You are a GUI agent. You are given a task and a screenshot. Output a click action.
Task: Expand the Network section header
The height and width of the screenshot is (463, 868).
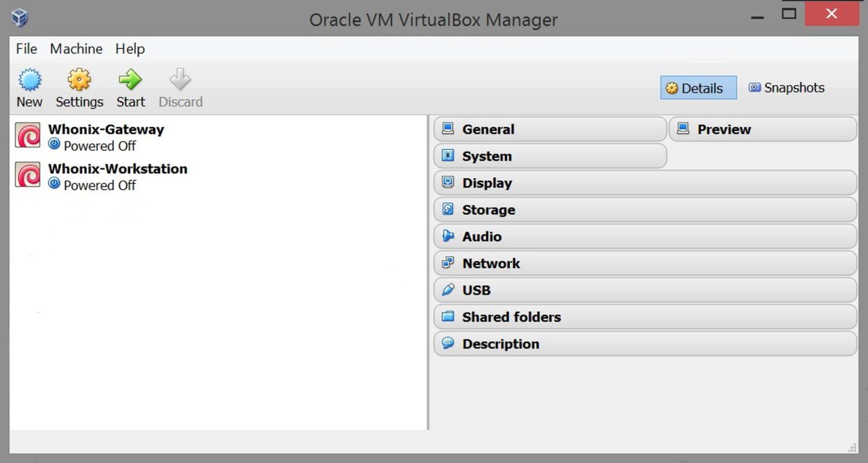645,263
